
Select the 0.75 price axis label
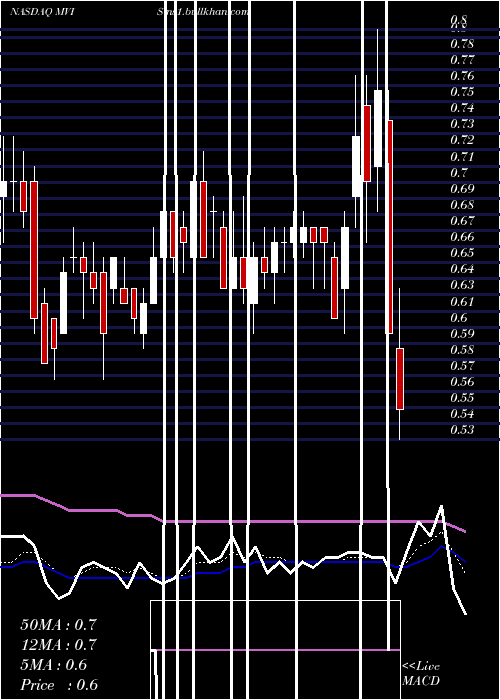tap(462, 92)
